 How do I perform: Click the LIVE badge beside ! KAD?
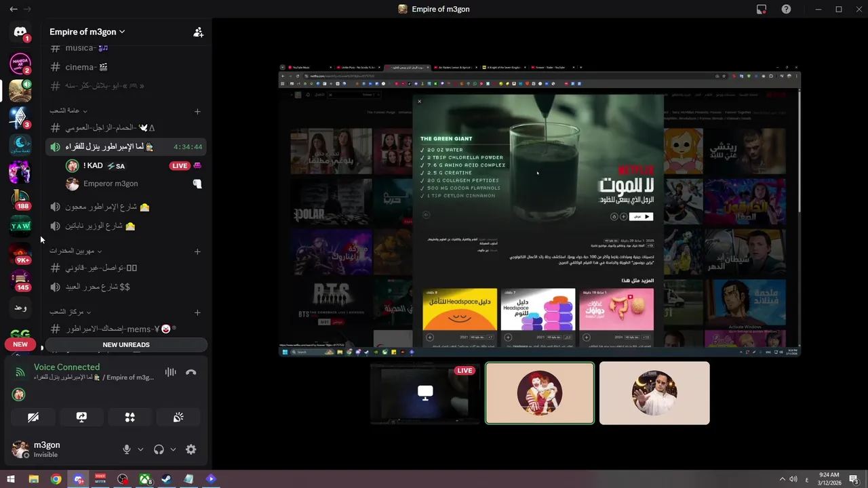[x=180, y=166]
